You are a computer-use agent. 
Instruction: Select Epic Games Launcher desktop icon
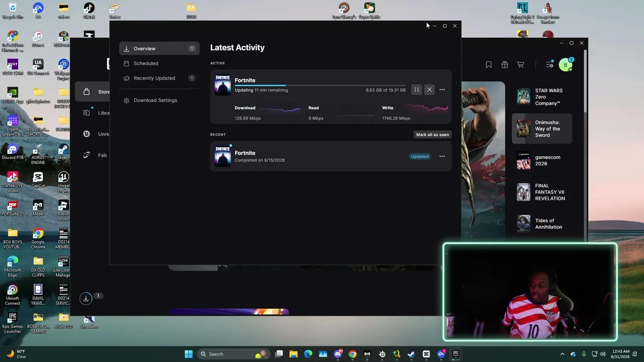13,323
